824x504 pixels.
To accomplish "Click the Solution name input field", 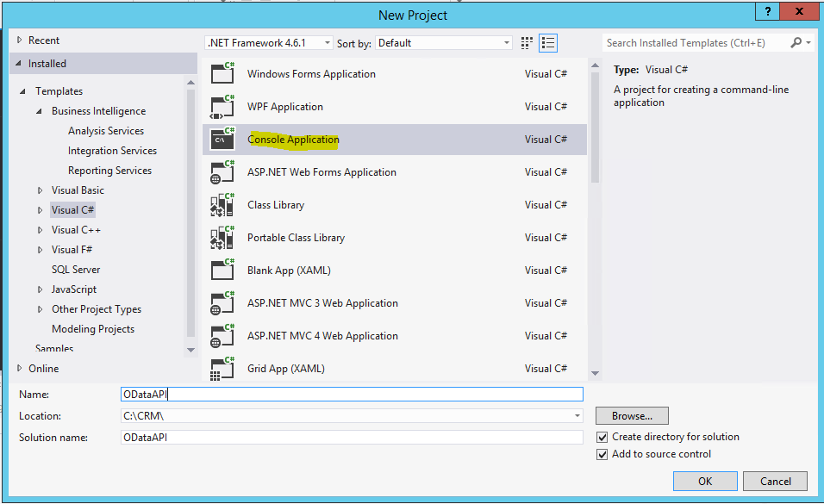I will [352, 438].
